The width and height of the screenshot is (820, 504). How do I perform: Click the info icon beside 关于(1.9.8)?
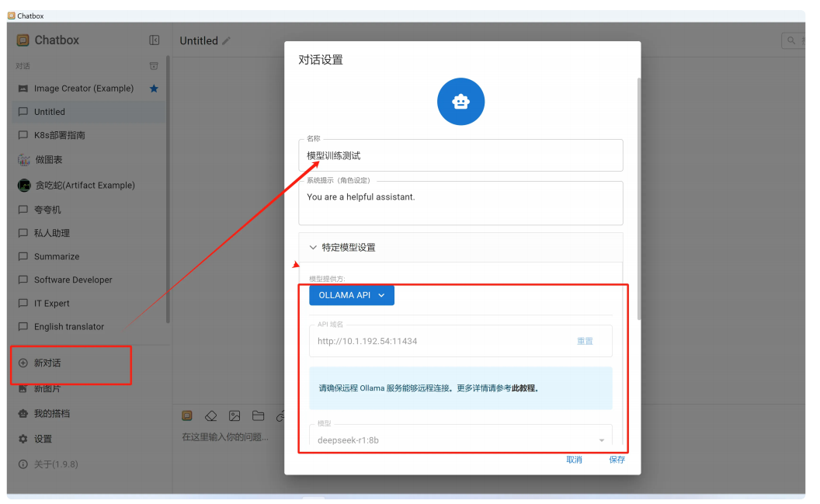click(23, 464)
